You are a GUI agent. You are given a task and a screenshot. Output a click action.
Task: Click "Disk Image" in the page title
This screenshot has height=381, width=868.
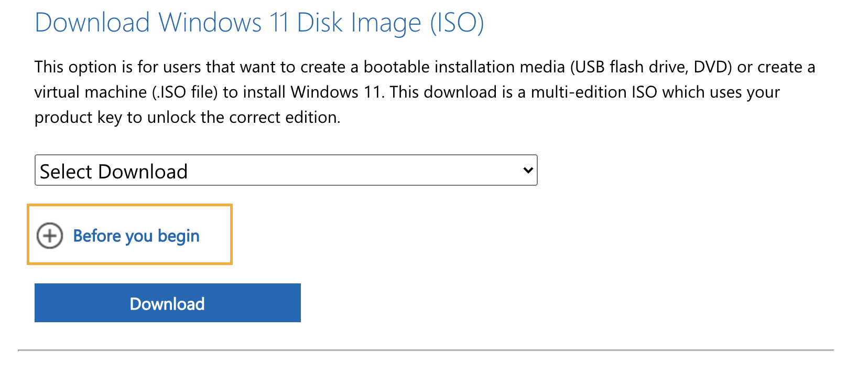(x=359, y=23)
